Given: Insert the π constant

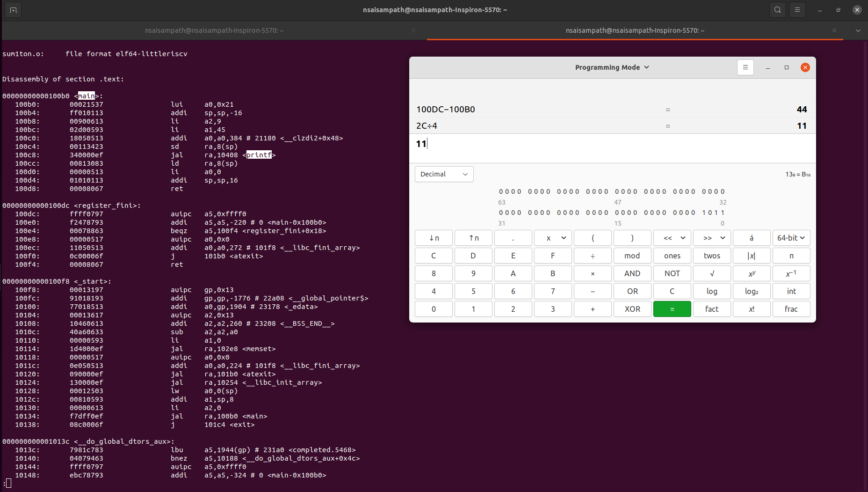Looking at the screenshot, I should click(791, 256).
